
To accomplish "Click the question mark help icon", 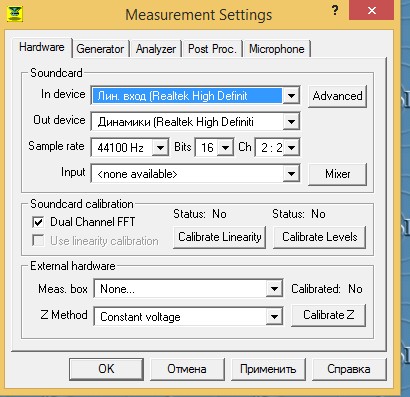I will pos(335,11).
